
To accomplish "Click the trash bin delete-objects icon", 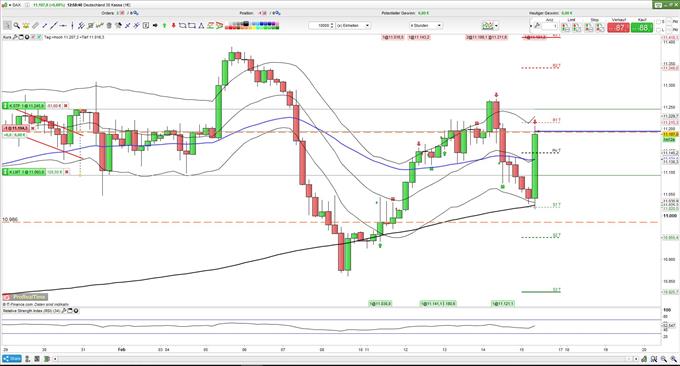I will point(109,26).
